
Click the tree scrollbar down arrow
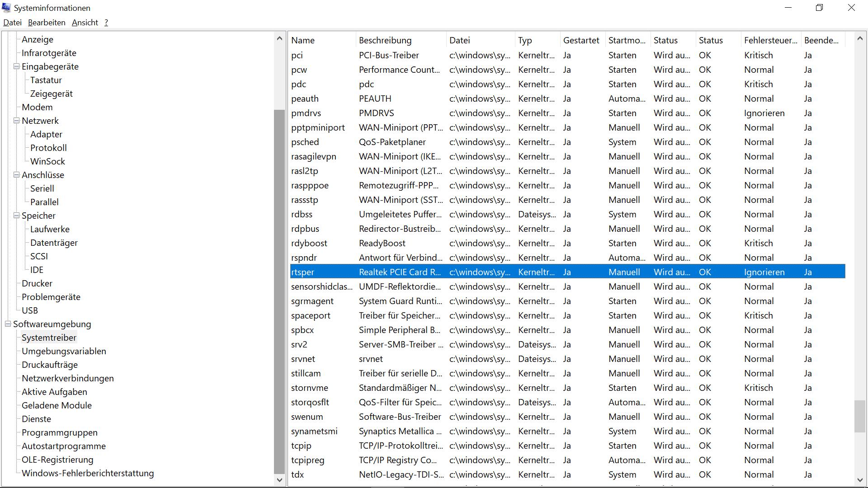point(279,480)
